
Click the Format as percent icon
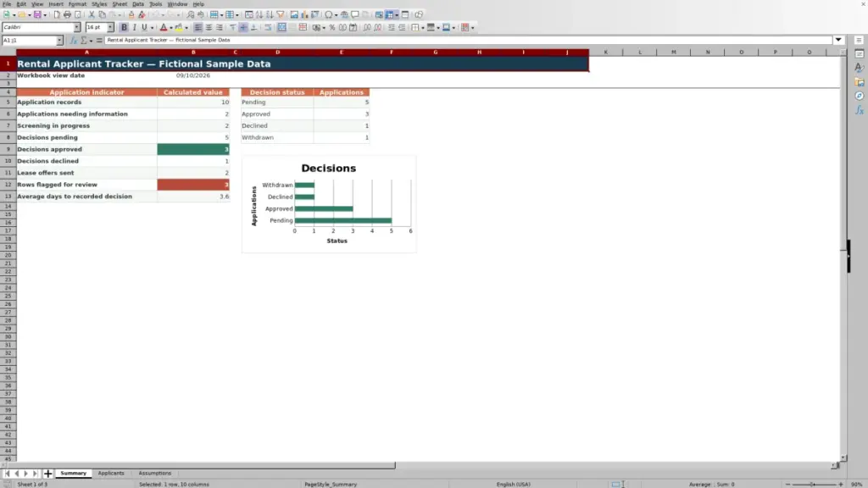tap(332, 28)
